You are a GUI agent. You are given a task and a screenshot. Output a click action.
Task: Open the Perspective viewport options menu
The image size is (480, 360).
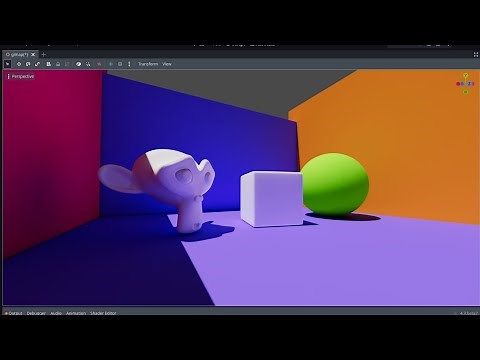21,76
